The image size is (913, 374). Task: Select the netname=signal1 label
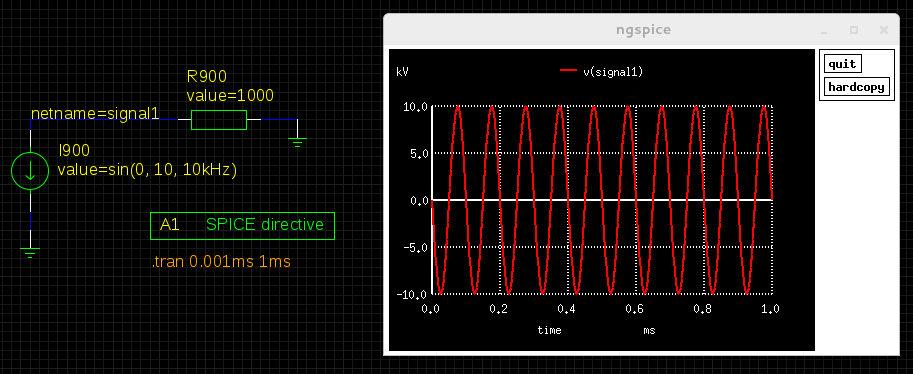95,113
